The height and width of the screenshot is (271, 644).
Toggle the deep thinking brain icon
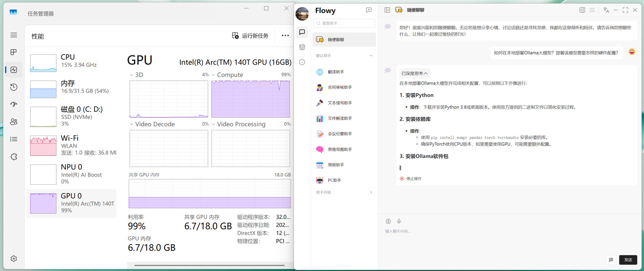(x=388, y=221)
